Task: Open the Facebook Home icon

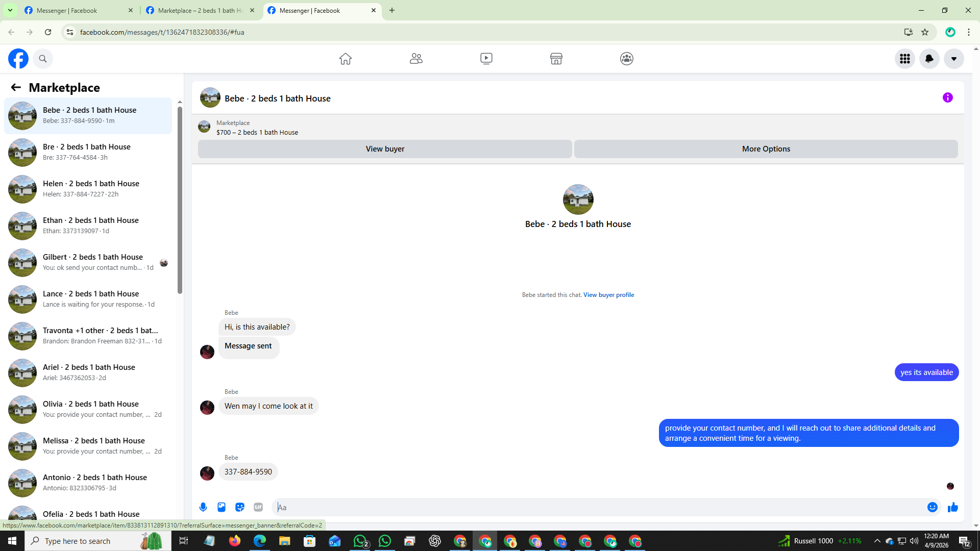Action: [x=346, y=59]
